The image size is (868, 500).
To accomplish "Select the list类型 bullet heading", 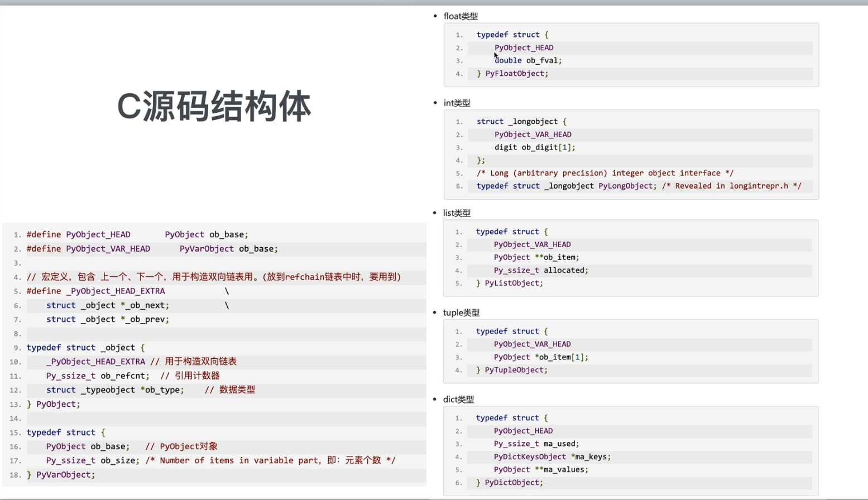I will 457,213.
